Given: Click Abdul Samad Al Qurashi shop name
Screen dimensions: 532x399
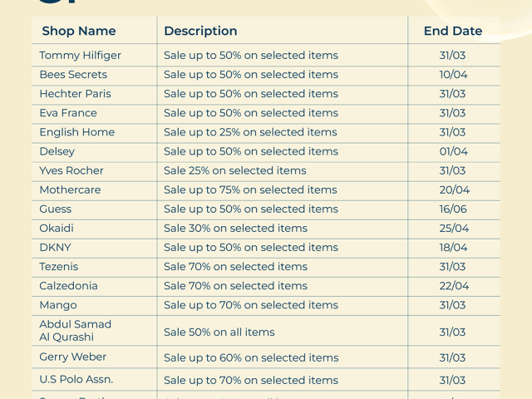Looking at the screenshot, I should tap(75, 331).
